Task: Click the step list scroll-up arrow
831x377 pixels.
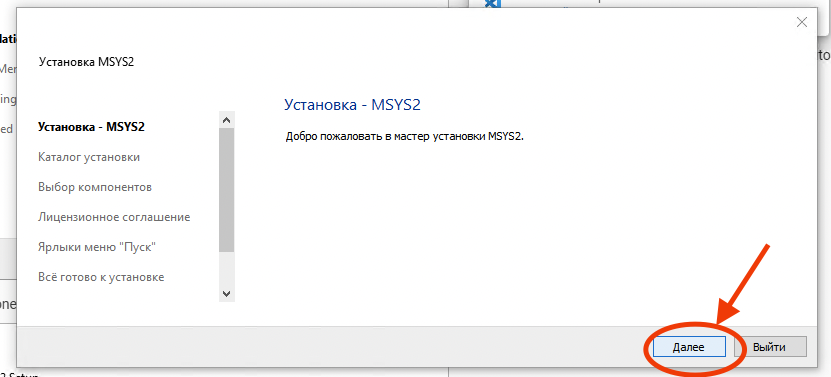Action: click(x=226, y=120)
